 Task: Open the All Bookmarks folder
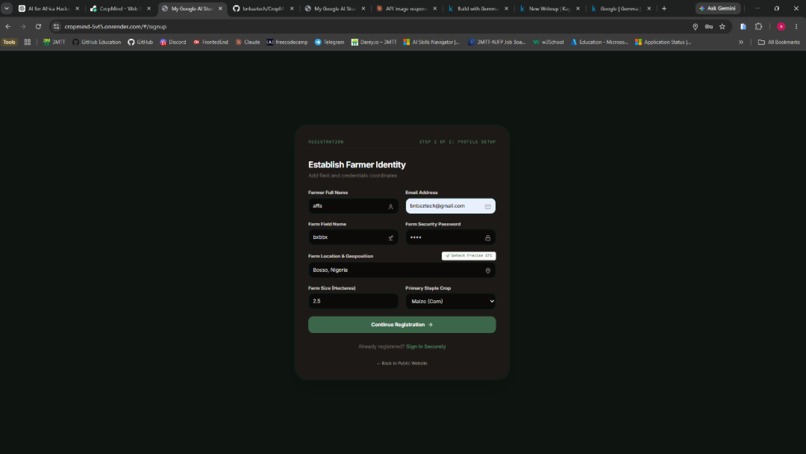[779, 42]
